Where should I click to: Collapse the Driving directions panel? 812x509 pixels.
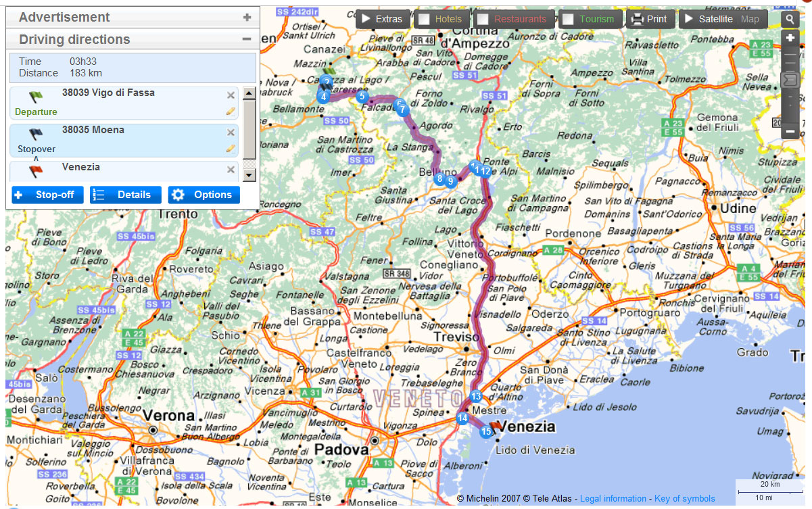coord(247,40)
